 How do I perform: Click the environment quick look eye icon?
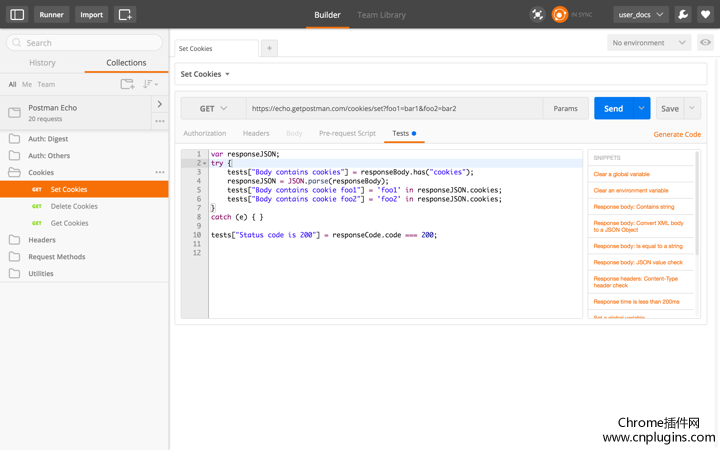pos(705,42)
